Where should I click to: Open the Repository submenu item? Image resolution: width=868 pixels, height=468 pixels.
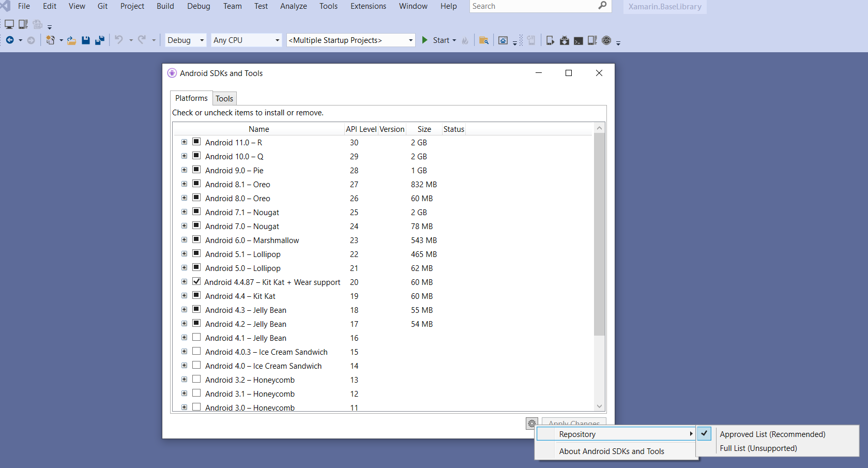tap(616, 434)
